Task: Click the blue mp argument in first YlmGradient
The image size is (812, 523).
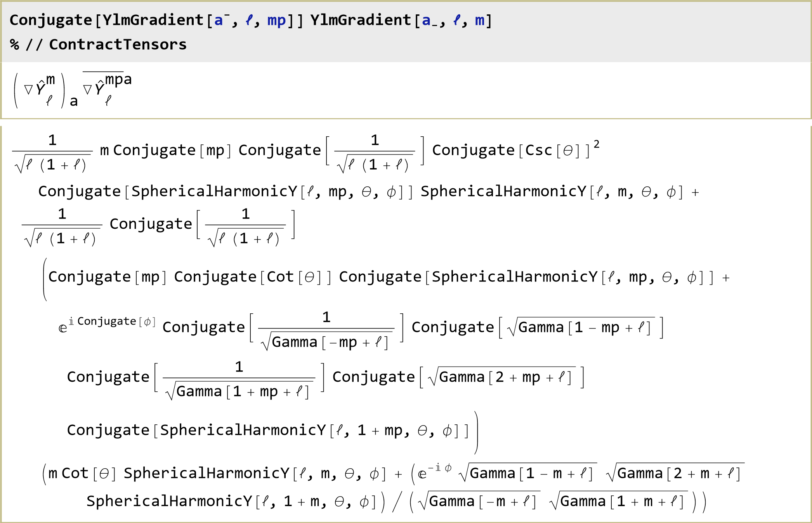Action: tap(276, 20)
